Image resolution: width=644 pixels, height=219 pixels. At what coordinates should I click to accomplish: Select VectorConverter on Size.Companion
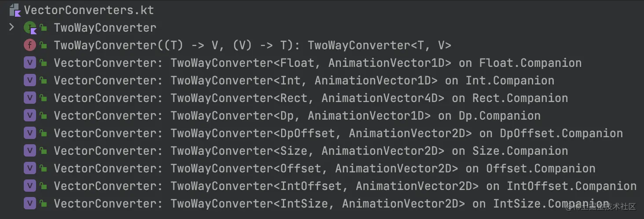(x=311, y=151)
